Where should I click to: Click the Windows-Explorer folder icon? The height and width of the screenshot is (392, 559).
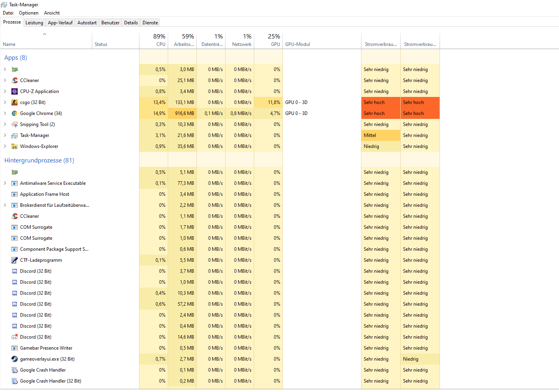pyautogui.click(x=15, y=146)
